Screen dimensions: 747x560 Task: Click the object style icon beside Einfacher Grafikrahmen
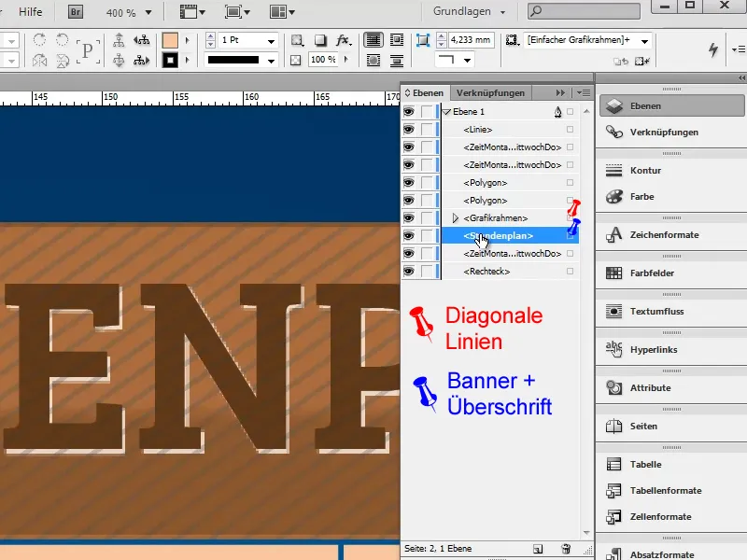point(512,40)
